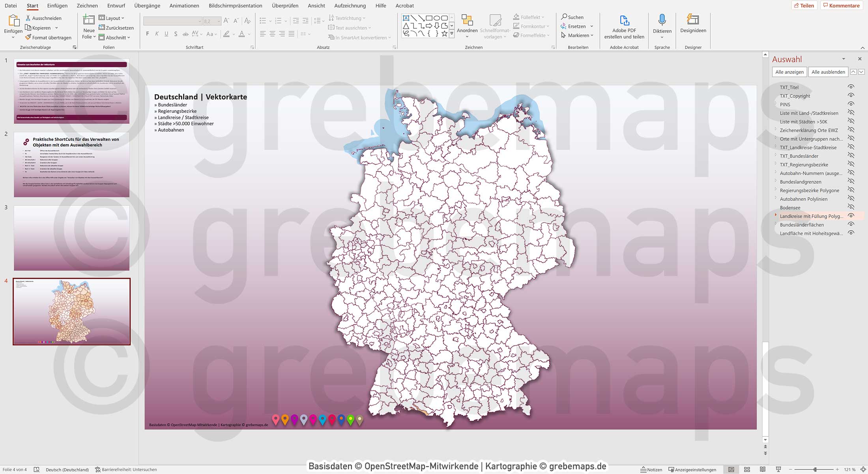The width and height of the screenshot is (868, 474).
Task: Click Alle ausblenden in Auswahl pane
Action: point(828,72)
